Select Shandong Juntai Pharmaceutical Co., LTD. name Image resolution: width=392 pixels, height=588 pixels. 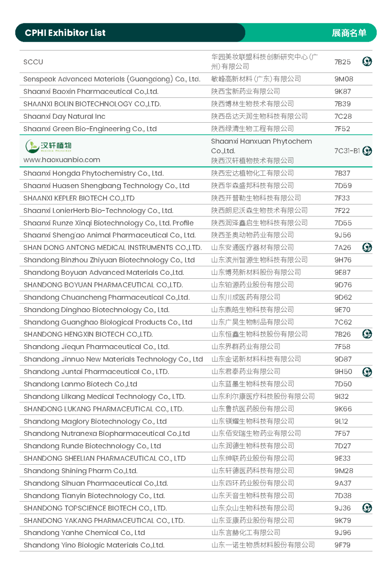point(96,372)
